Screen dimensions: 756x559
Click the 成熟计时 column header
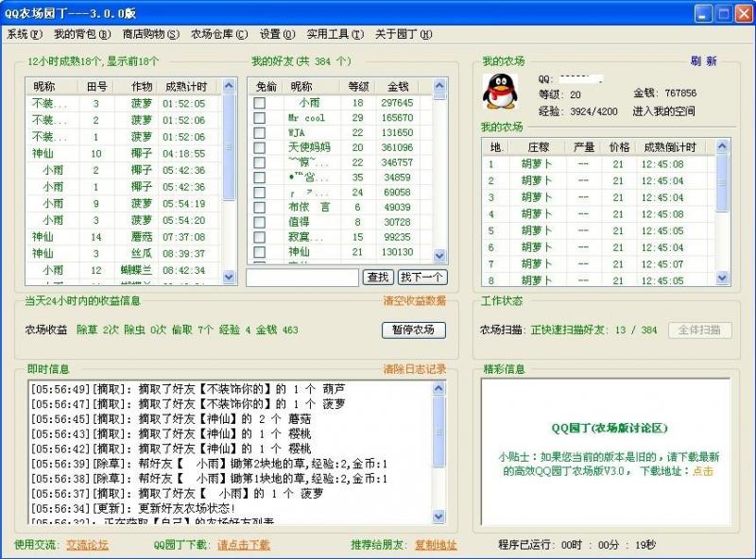pos(186,86)
